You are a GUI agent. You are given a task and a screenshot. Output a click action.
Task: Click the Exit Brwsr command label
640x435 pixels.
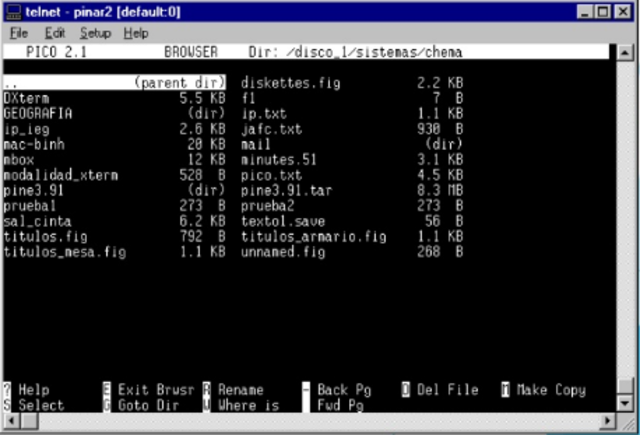point(156,390)
